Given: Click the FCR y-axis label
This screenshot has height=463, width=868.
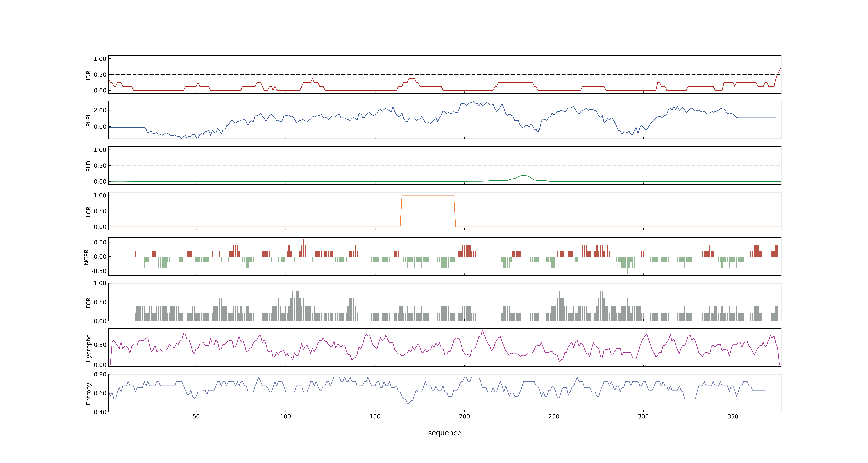Looking at the screenshot, I should pos(88,302).
